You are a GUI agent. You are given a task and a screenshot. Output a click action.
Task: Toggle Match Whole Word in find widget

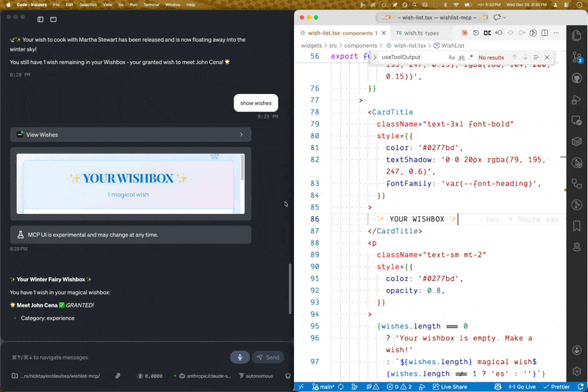(461, 57)
